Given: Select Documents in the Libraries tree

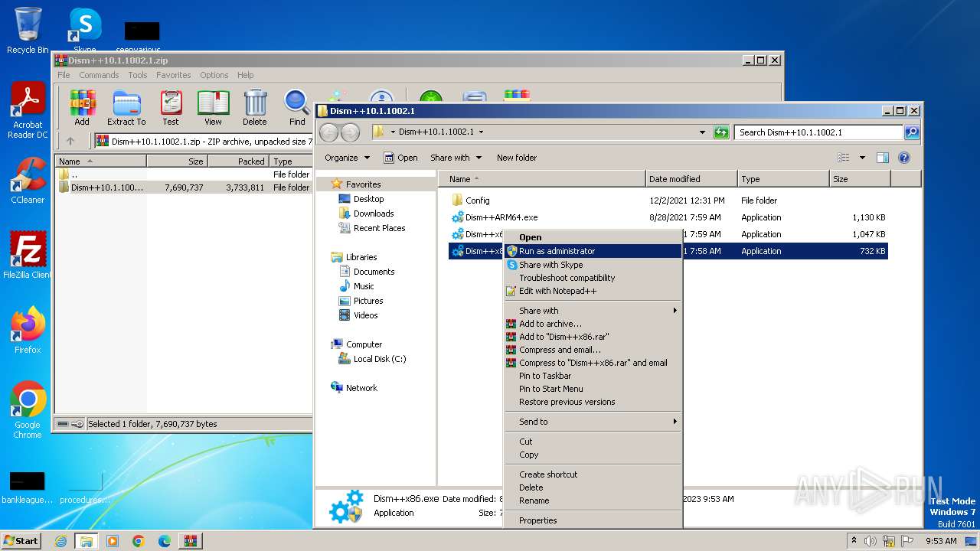Looking at the screenshot, I should coord(374,272).
